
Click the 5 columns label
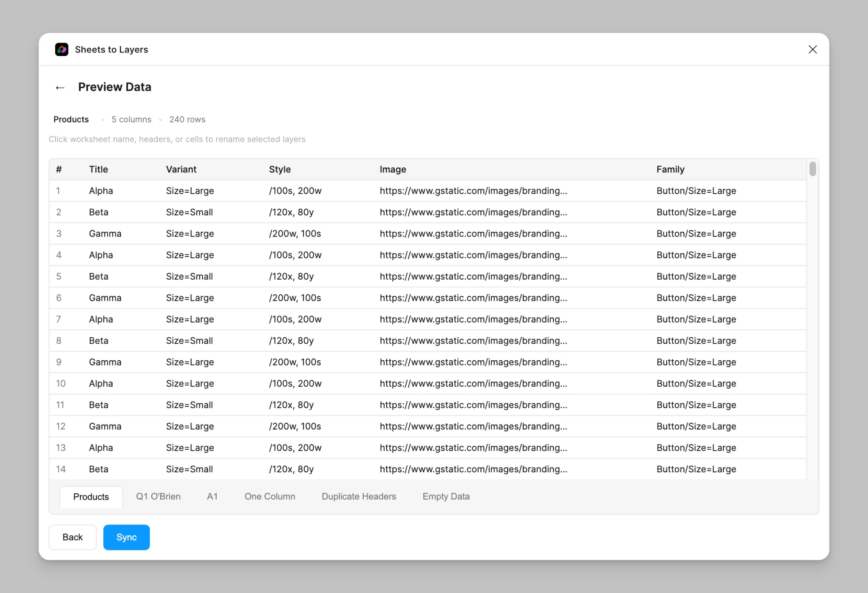(x=132, y=119)
